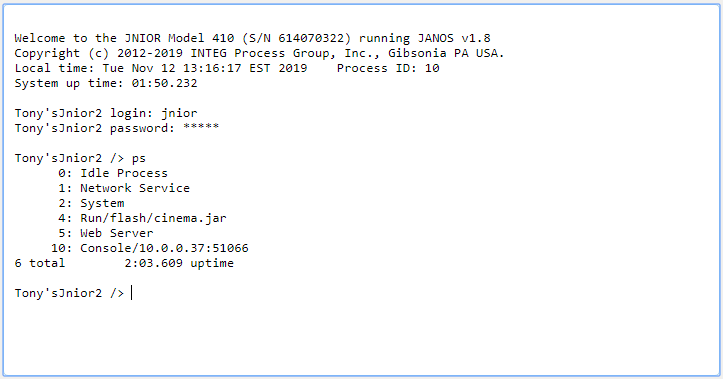The height and width of the screenshot is (379, 723).
Task: Click the System up time line
Action: point(106,83)
